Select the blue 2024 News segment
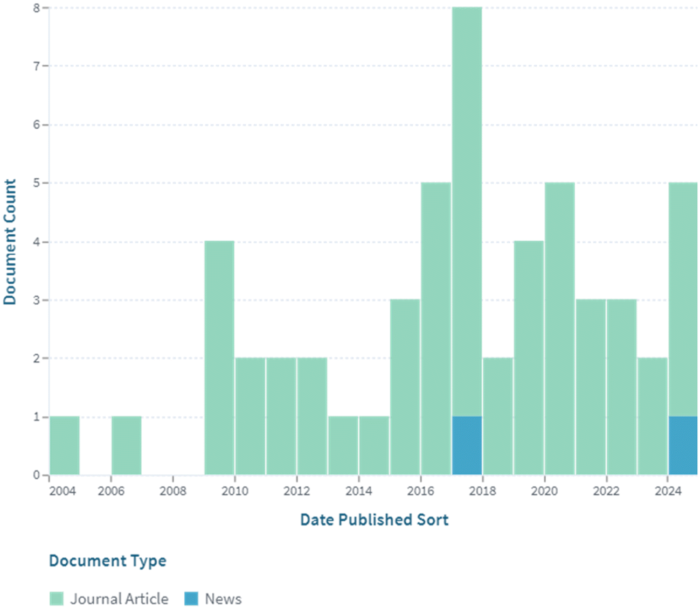Screen dimensions: 700x609 click(683, 445)
